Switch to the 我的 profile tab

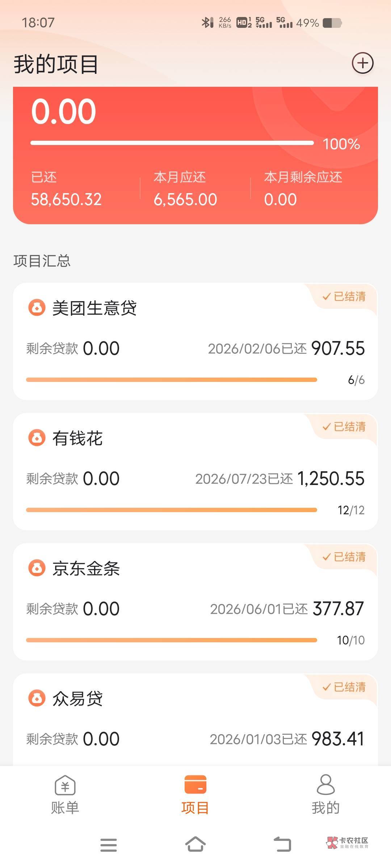pos(325,794)
